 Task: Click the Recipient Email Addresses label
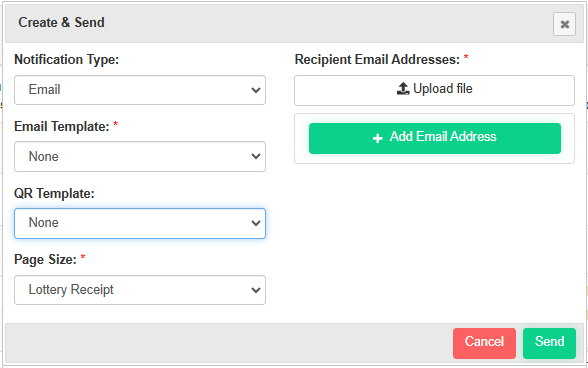coord(377,60)
